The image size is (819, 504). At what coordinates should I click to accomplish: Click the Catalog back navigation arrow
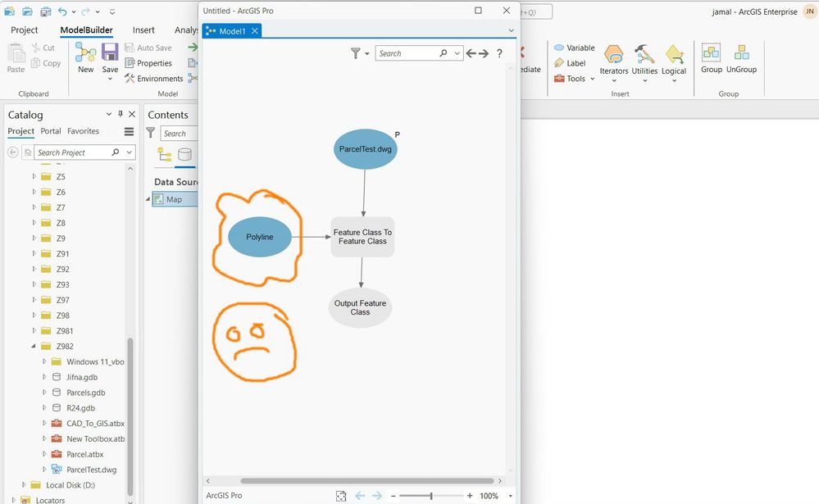click(12, 152)
